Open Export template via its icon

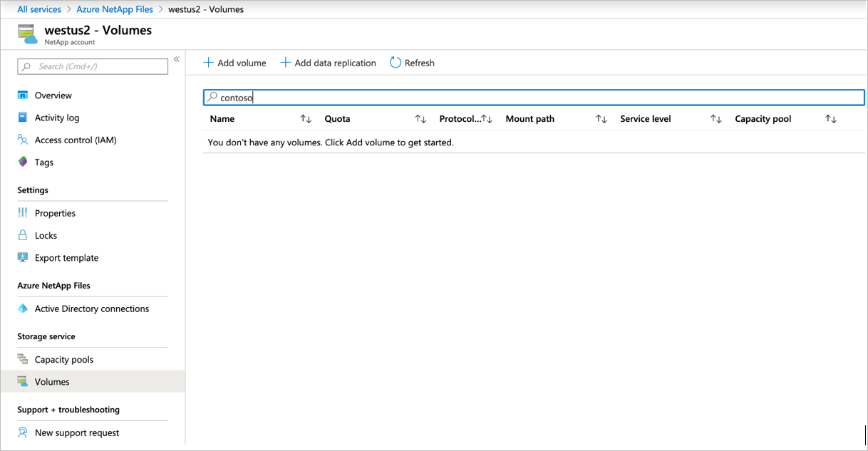coord(22,257)
